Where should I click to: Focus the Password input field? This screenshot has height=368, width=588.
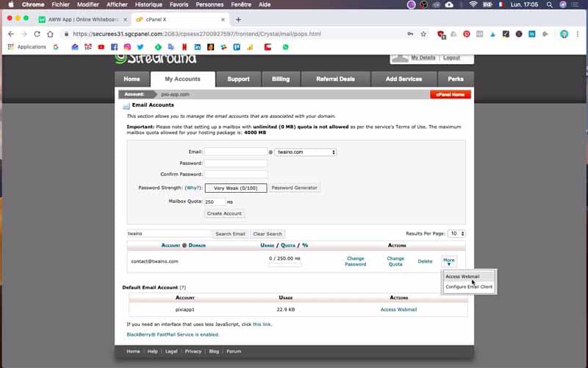coord(236,163)
